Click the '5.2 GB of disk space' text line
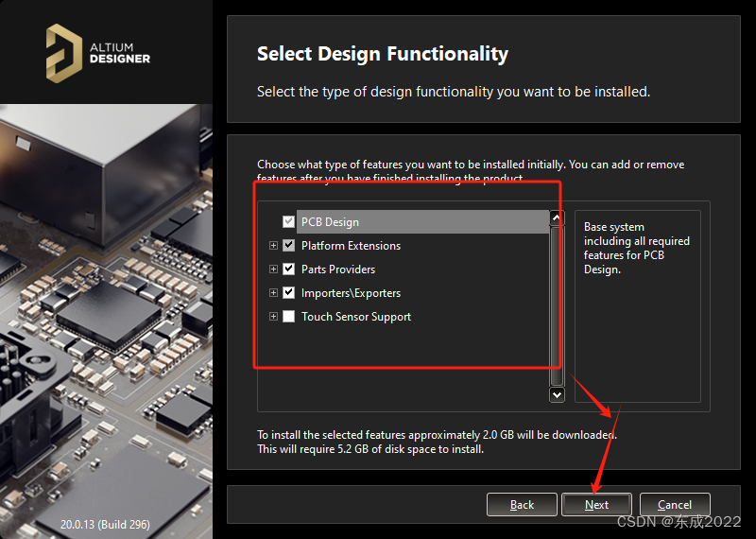756x539 pixels. tap(370, 449)
